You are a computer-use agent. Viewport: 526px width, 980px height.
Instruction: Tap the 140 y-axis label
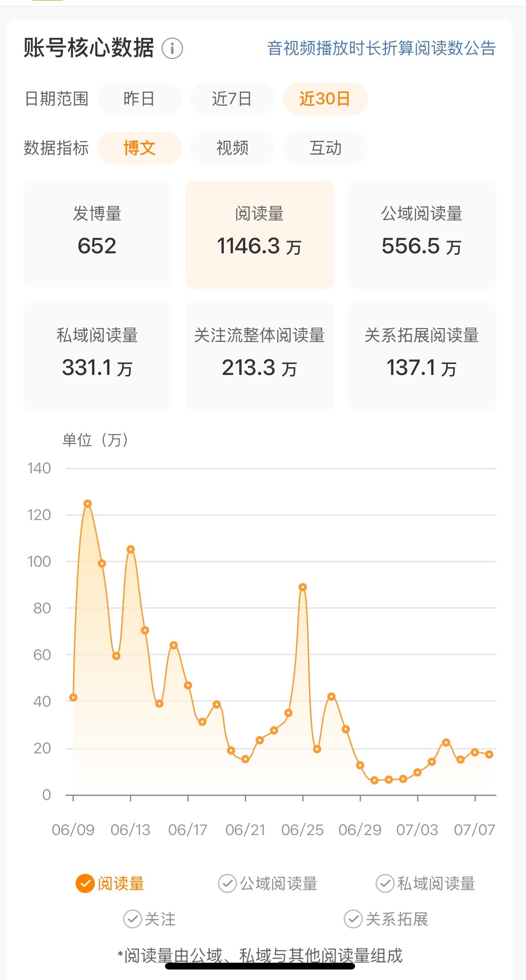pos(39,468)
